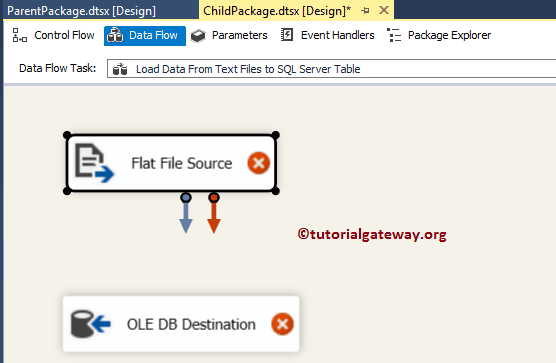Open the Event Handlers tab
556x363 pixels.
[327, 35]
